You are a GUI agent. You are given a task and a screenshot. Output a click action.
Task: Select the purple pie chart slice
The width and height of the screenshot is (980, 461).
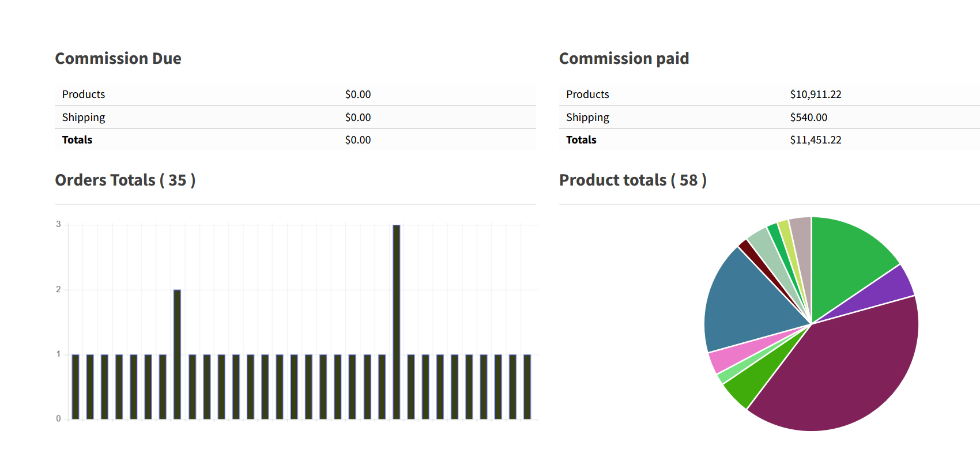(x=891, y=287)
